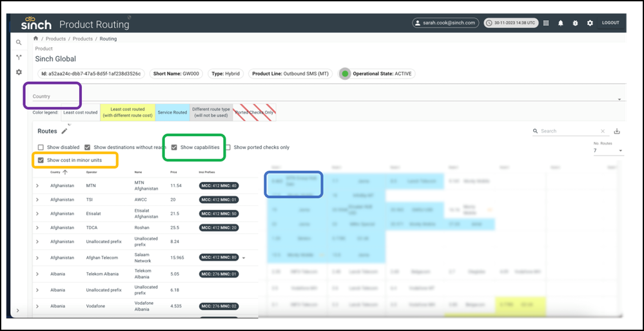Click the Service Routed legend swatch

pyautogui.click(x=173, y=112)
